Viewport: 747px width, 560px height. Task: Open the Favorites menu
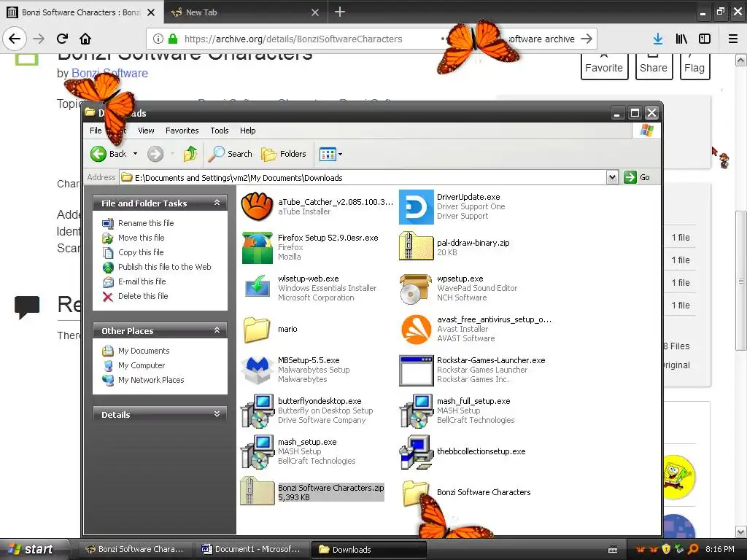pos(182,131)
